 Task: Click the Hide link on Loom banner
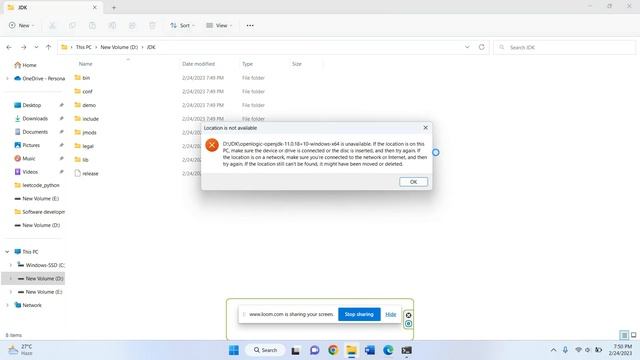tap(391, 314)
